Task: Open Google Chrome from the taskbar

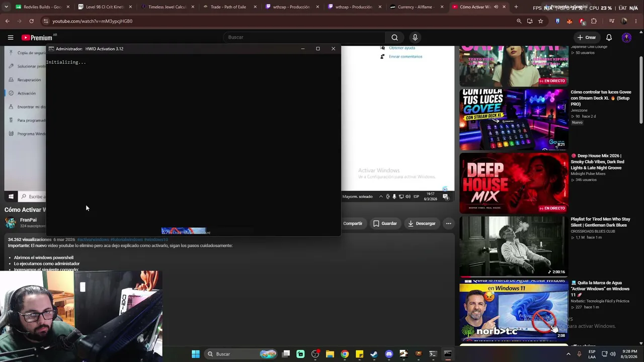Action: pos(345,354)
